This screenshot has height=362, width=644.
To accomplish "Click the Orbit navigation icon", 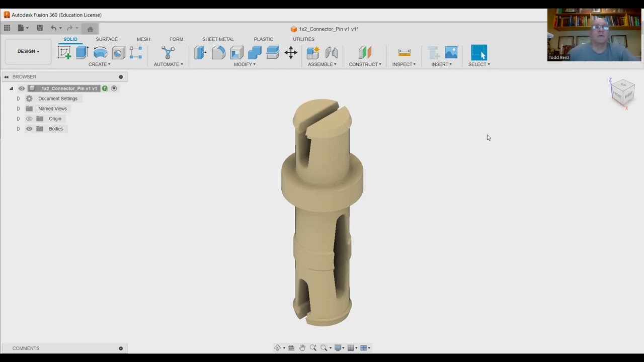I will coord(278,348).
